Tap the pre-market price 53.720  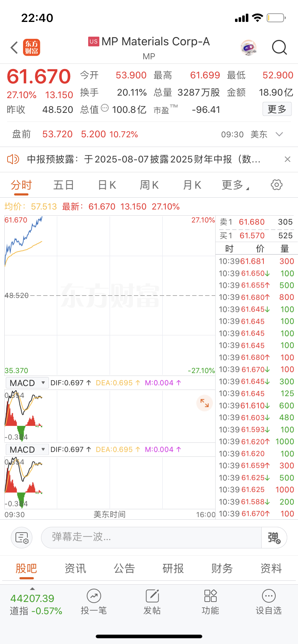58,134
